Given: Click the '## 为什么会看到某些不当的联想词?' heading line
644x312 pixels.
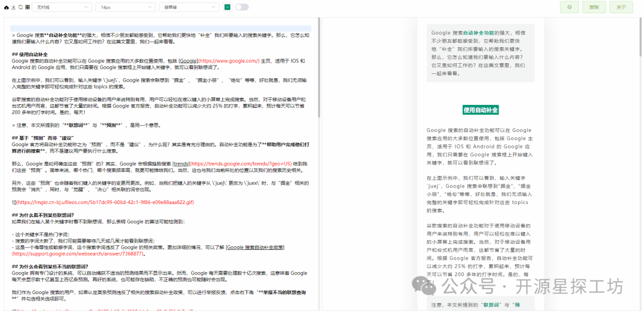Looking at the screenshot, I should click(x=50, y=267).
